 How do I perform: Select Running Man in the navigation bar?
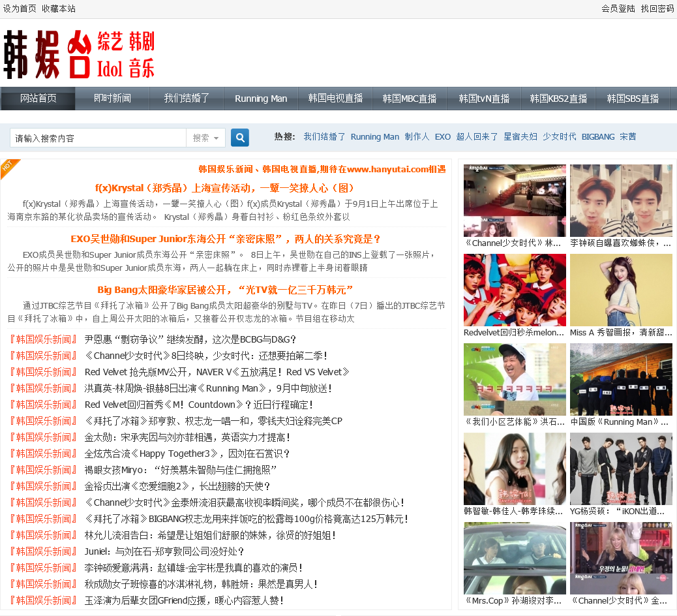pos(261,99)
